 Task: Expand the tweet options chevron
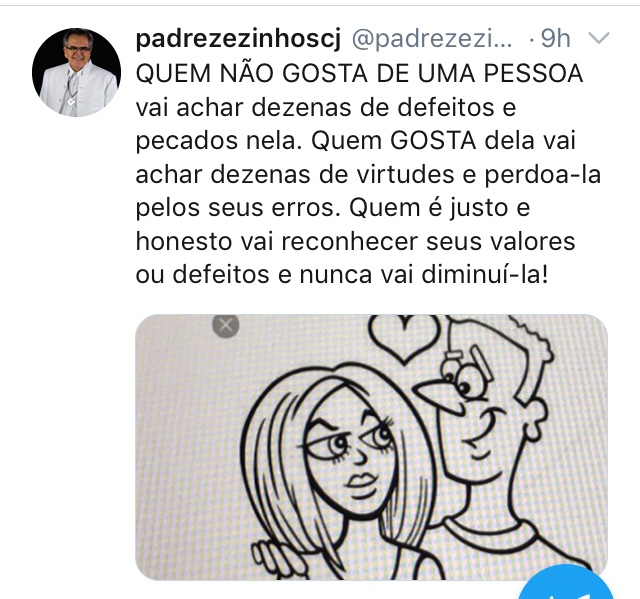click(x=599, y=38)
